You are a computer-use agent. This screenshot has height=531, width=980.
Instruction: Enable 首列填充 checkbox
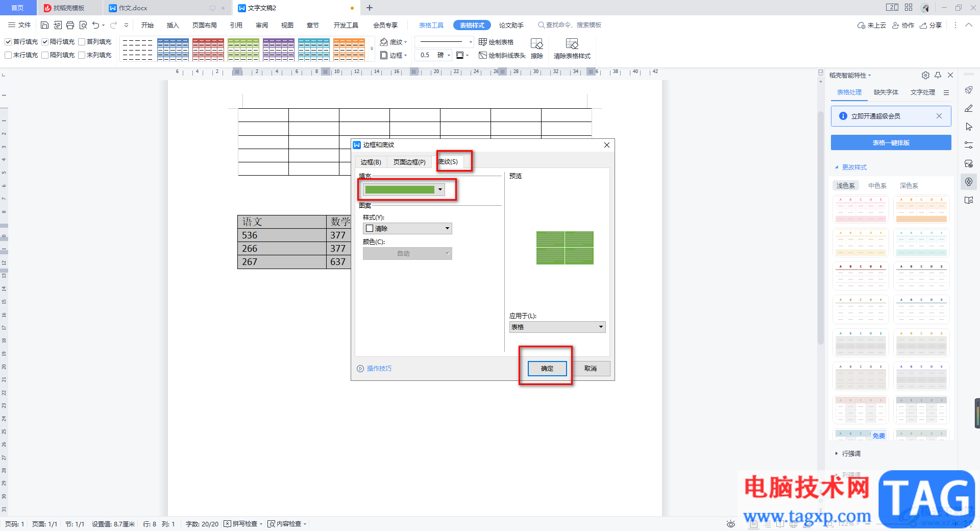(x=82, y=42)
